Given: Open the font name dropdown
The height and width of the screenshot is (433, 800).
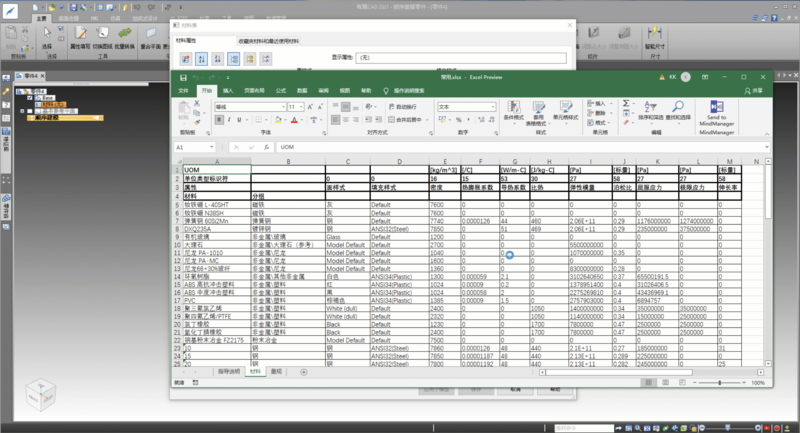Looking at the screenshot, I should click(281, 106).
